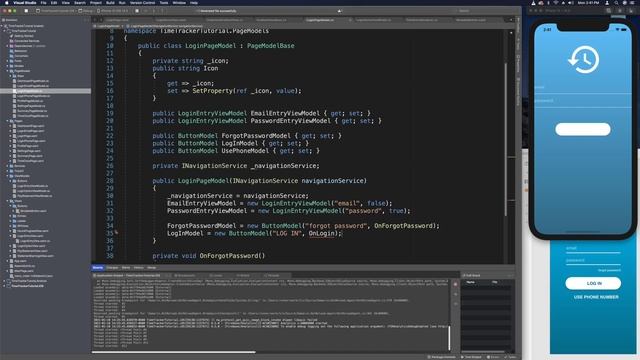This screenshot has height=360, width=640.
Task: Click the PageModels folder icon
Action: (12, 71)
